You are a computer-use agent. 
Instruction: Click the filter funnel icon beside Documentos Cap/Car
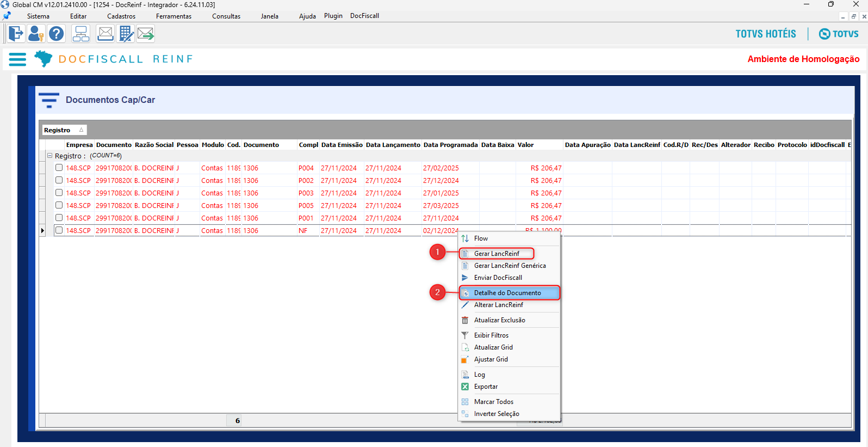click(49, 100)
